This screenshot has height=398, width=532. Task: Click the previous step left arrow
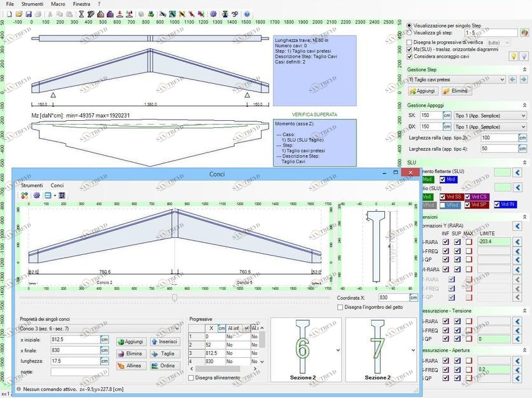(512, 79)
